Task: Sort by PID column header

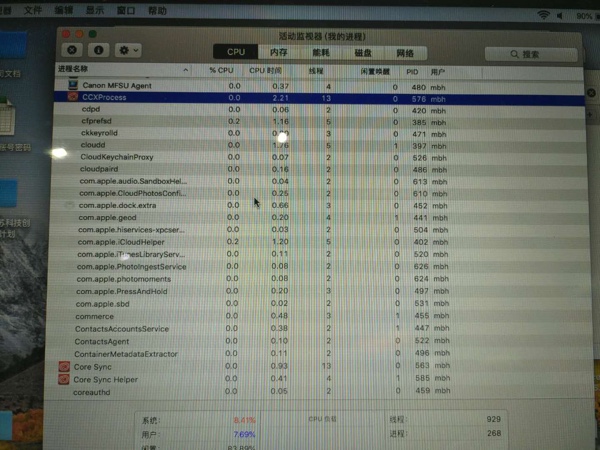Action: pyautogui.click(x=412, y=72)
